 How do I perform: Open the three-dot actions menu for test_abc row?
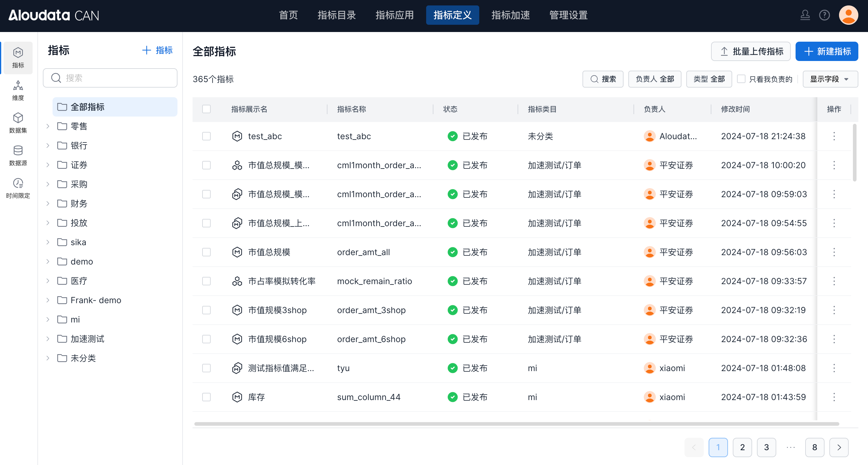(834, 136)
